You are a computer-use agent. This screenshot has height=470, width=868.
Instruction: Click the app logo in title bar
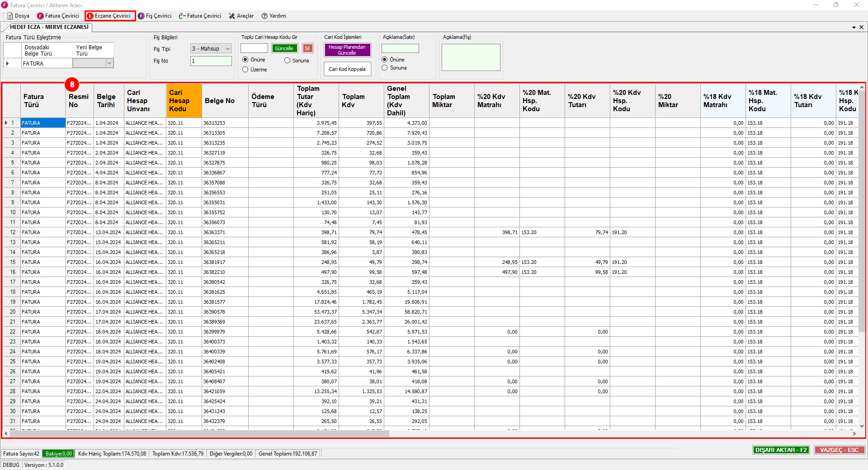pos(5,5)
